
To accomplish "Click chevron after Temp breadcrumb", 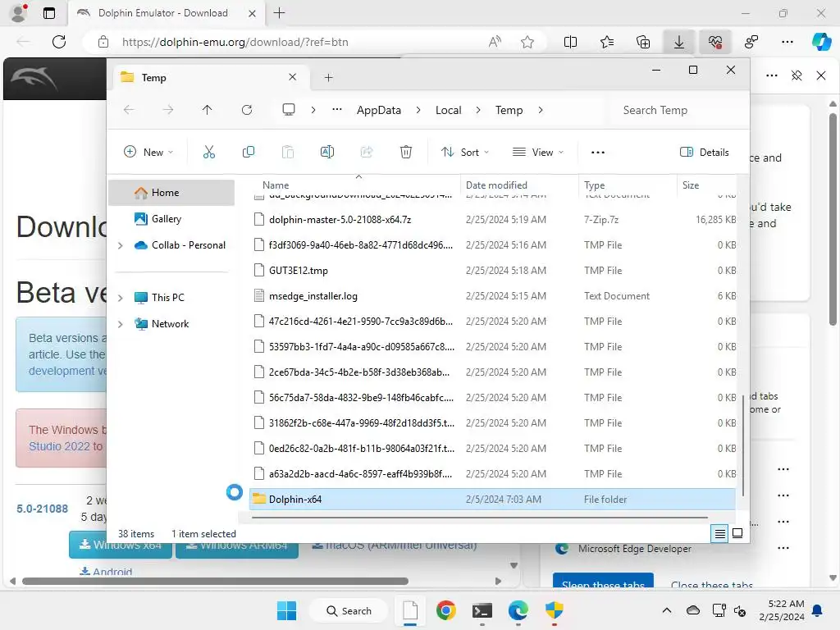I will coord(541,110).
